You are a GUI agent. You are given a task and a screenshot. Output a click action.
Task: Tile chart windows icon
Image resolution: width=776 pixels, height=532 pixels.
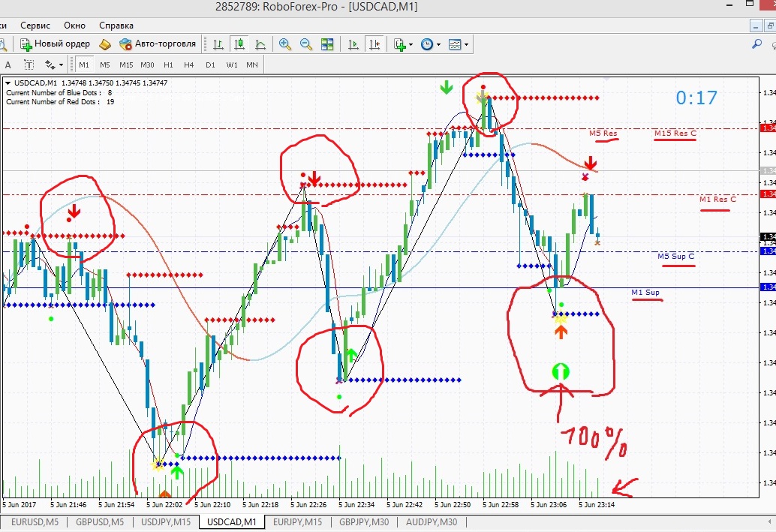pyautogui.click(x=327, y=44)
